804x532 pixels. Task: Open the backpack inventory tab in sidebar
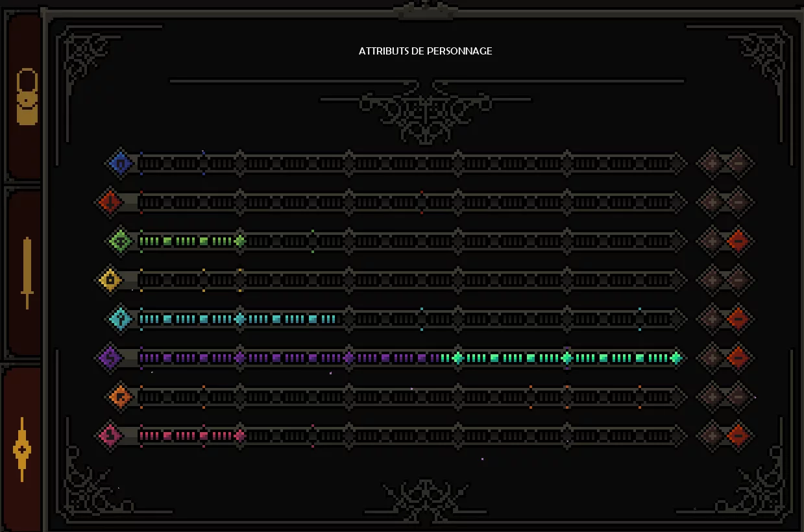[26, 97]
